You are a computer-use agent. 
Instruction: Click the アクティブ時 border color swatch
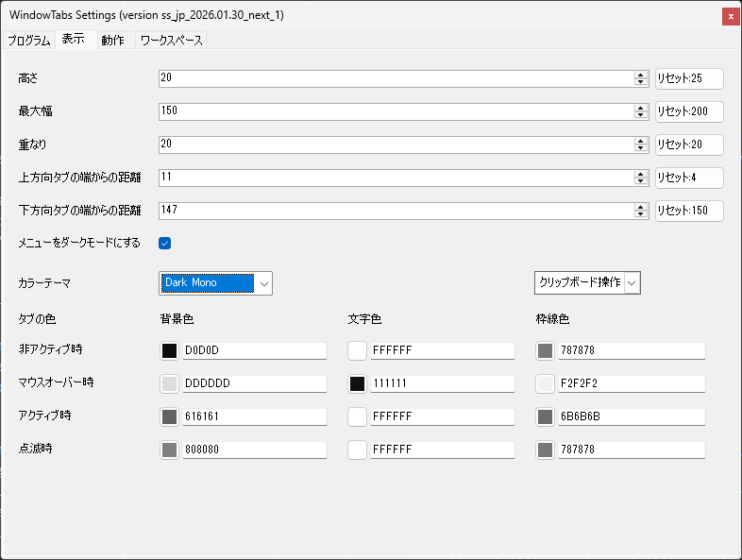tap(545, 416)
